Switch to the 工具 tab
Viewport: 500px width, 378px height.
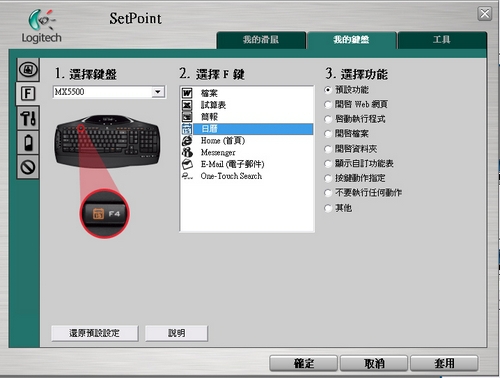442,40
